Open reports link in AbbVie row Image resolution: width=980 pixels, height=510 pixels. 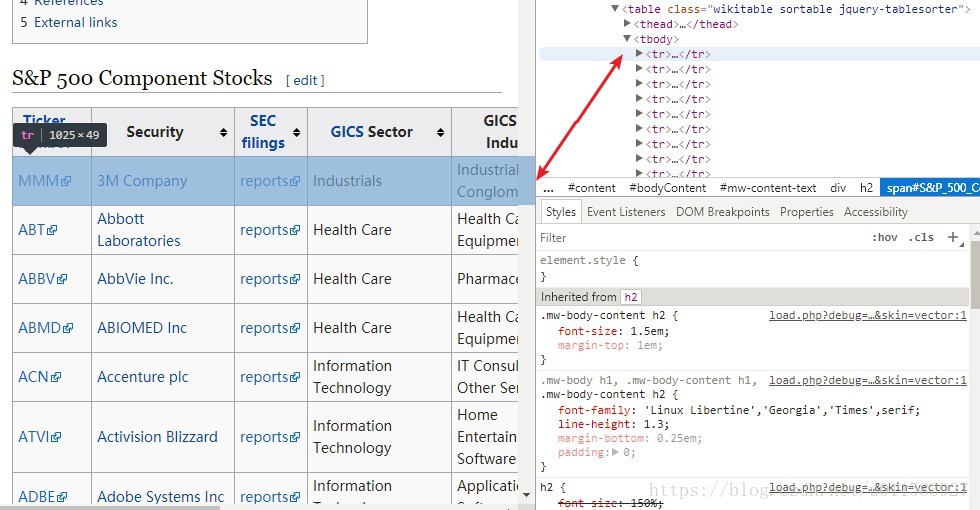(269, 279)
